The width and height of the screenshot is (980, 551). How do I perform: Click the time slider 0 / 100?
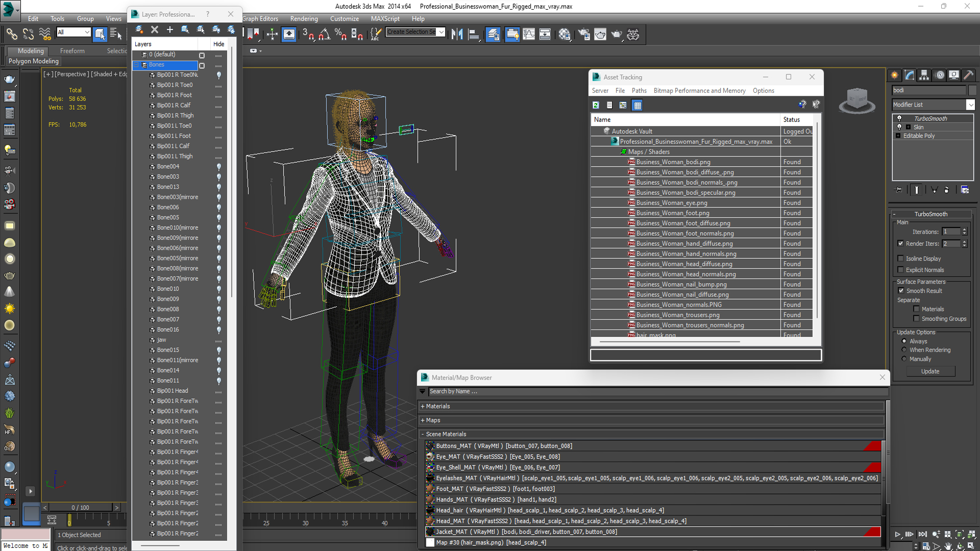pos(80,508)
